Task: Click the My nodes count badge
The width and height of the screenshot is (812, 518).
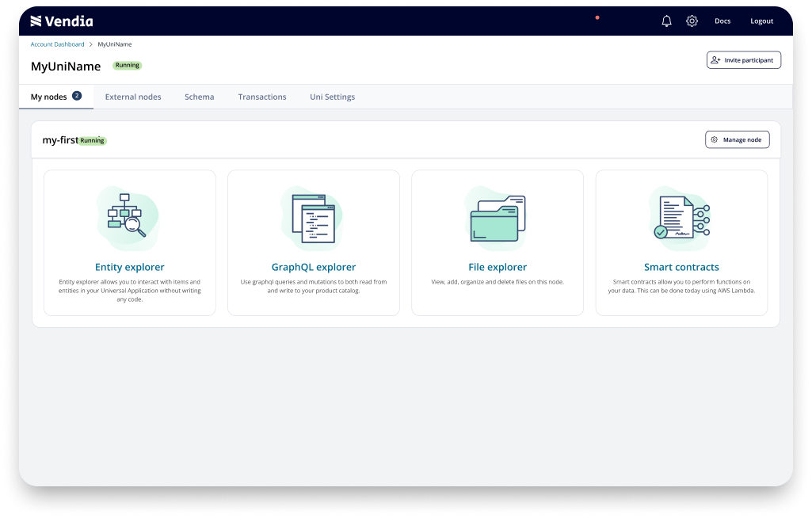Action: (77, 96)
